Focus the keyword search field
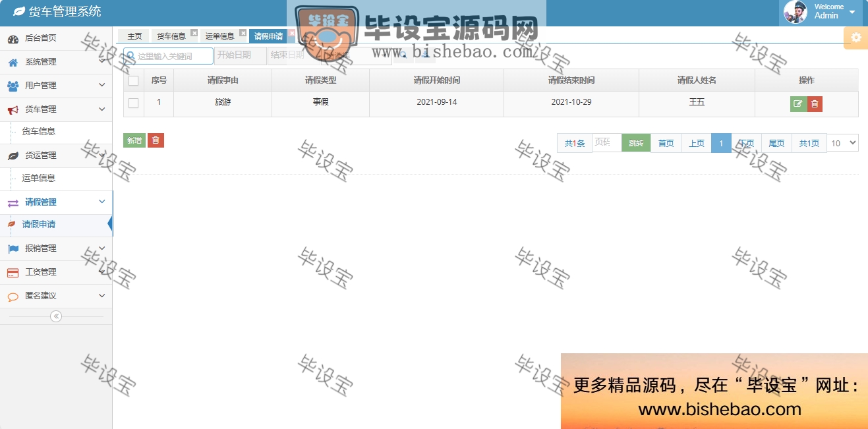 tap(169, 56)
